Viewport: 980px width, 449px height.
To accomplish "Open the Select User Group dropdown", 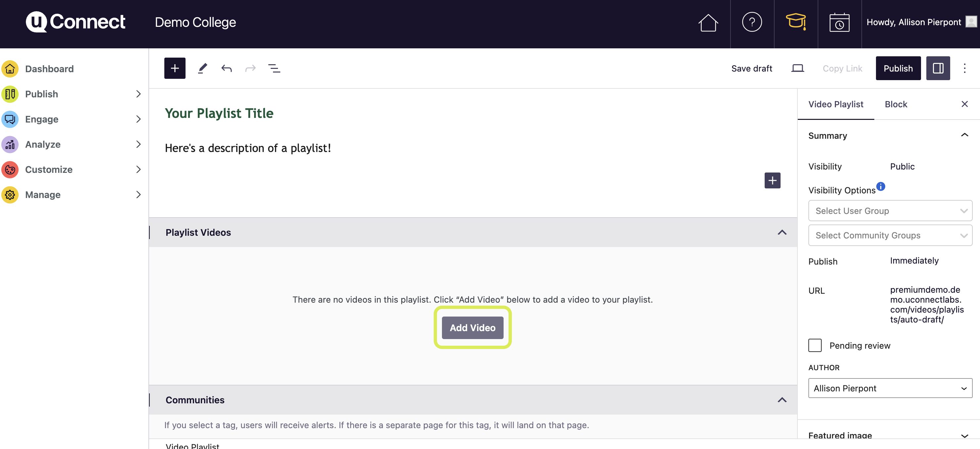I will tap(890, 211).
